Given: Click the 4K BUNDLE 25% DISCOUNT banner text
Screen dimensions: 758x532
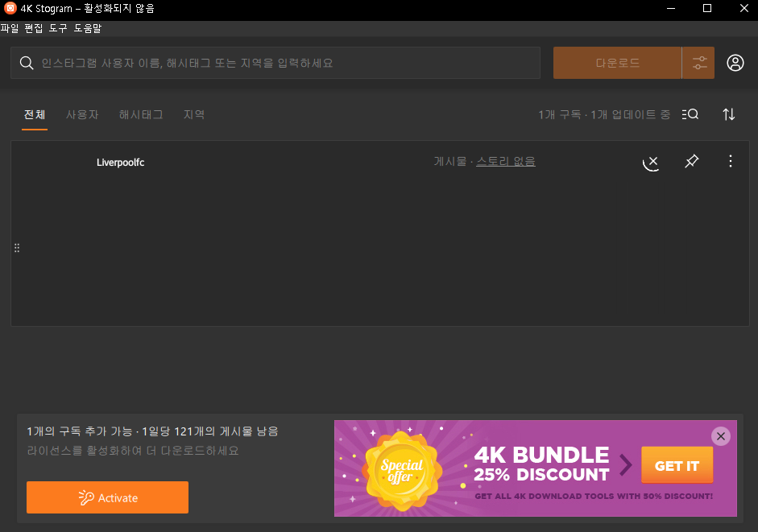Looking at the screenshot, I should tap(541, 464).
